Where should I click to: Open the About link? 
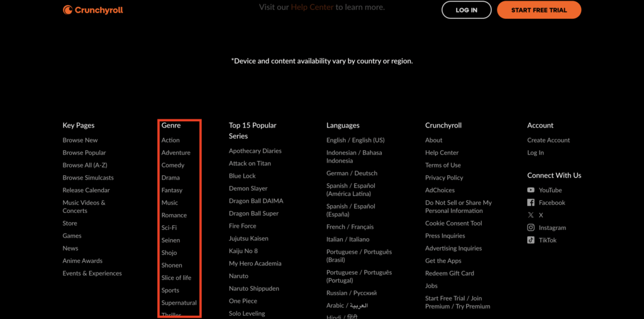(434, 140)
